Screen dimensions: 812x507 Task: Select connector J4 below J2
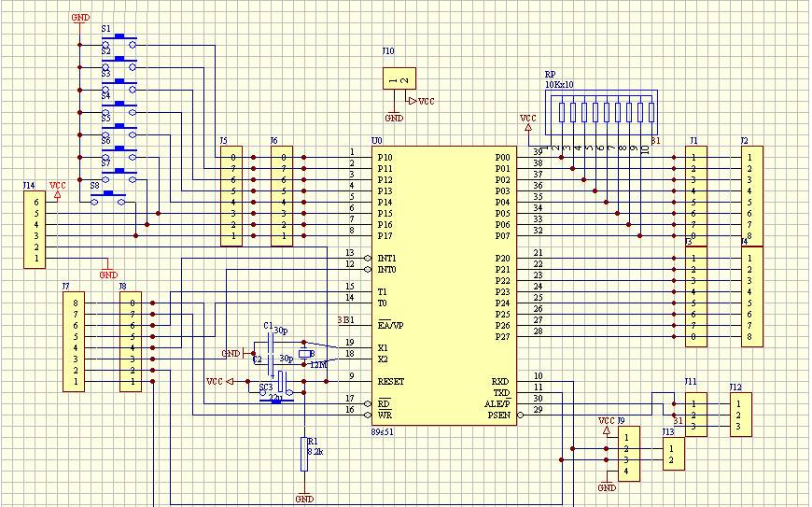(x=752, y=297)
